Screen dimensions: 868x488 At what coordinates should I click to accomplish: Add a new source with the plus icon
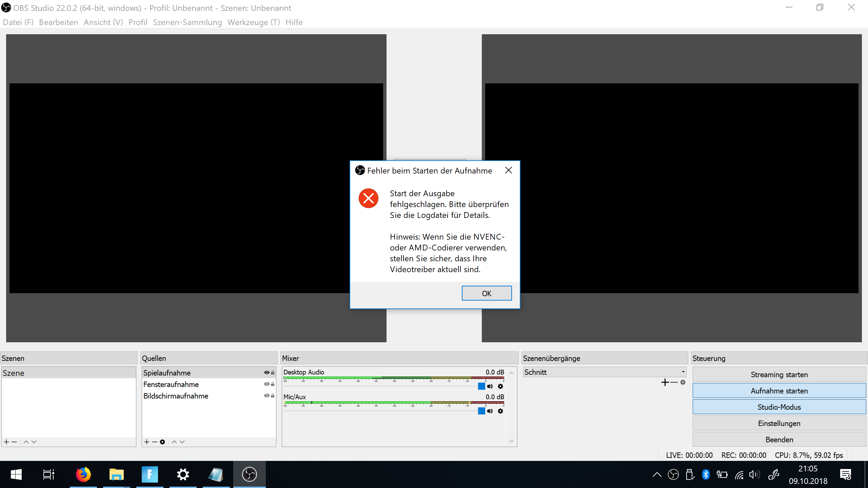[147, 442]
